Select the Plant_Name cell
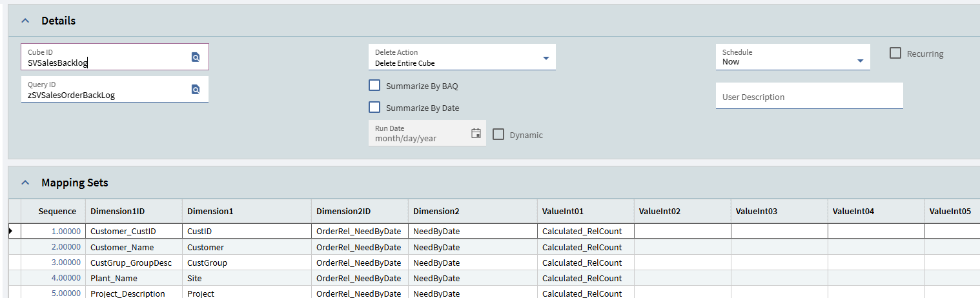The image size is (980, 298). [x=134, y=278]
